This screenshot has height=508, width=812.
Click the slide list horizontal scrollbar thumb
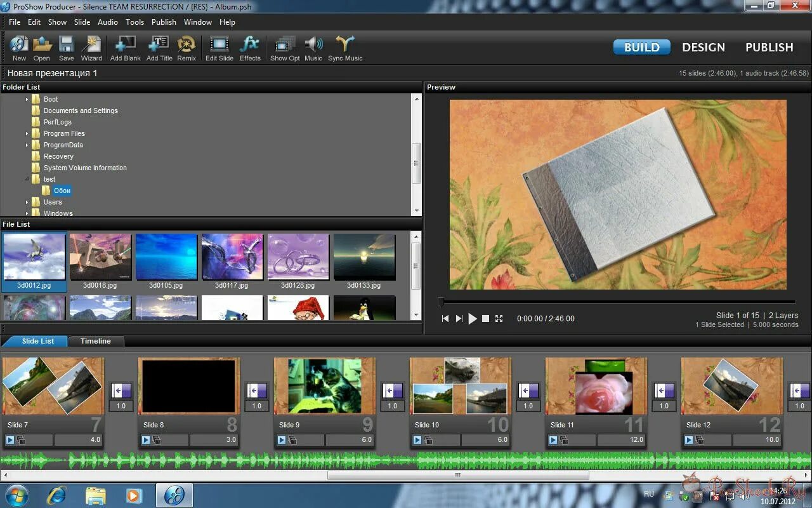(x=458, y=475)
